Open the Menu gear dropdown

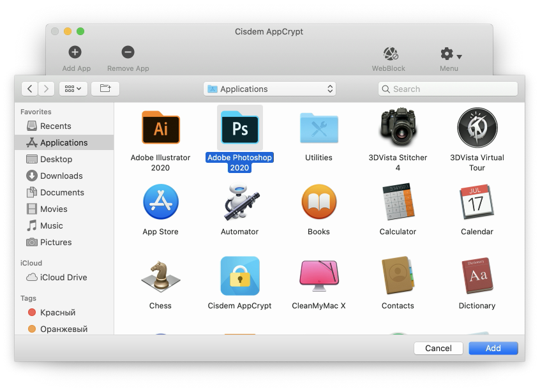450,54
